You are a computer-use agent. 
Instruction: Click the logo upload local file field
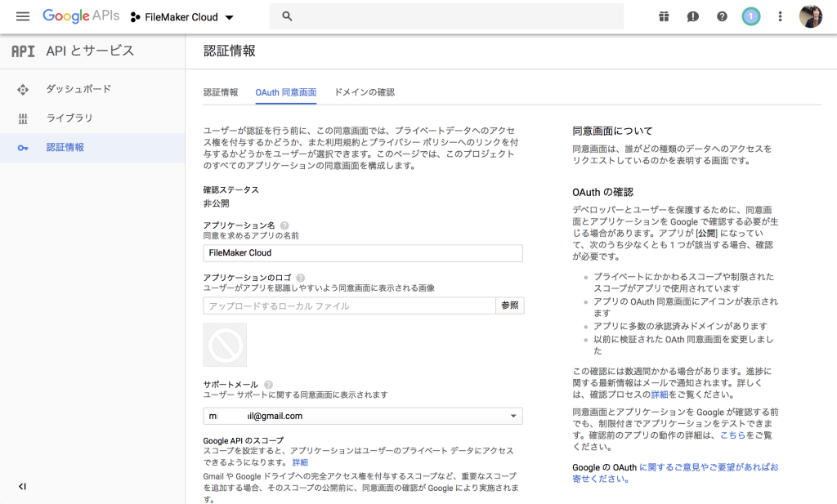click(350, 306)
